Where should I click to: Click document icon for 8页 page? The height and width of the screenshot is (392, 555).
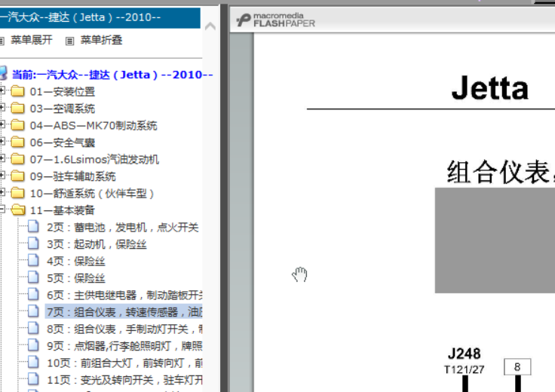coord(33,329)
